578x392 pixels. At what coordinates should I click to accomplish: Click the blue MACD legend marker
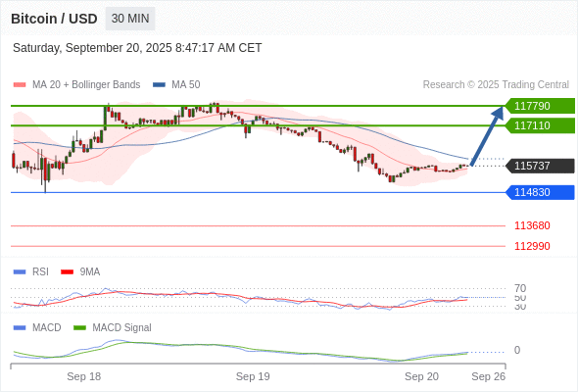pyautogui.click(x=20, y=328)
